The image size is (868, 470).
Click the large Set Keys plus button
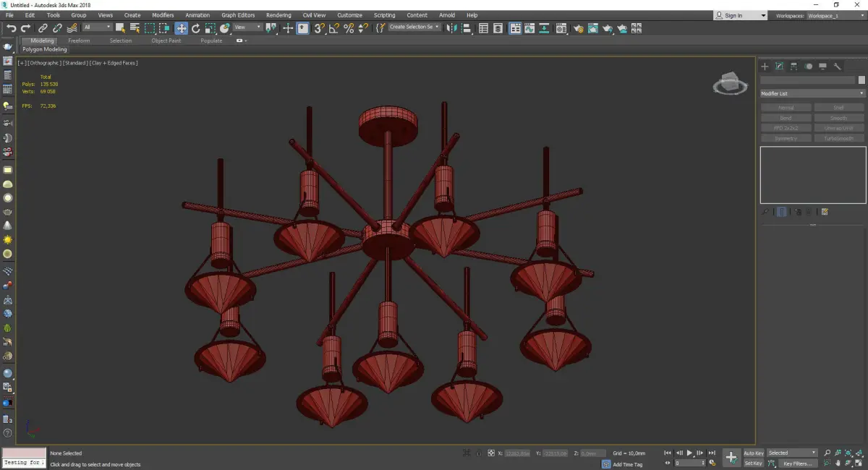tap(731, 457)
